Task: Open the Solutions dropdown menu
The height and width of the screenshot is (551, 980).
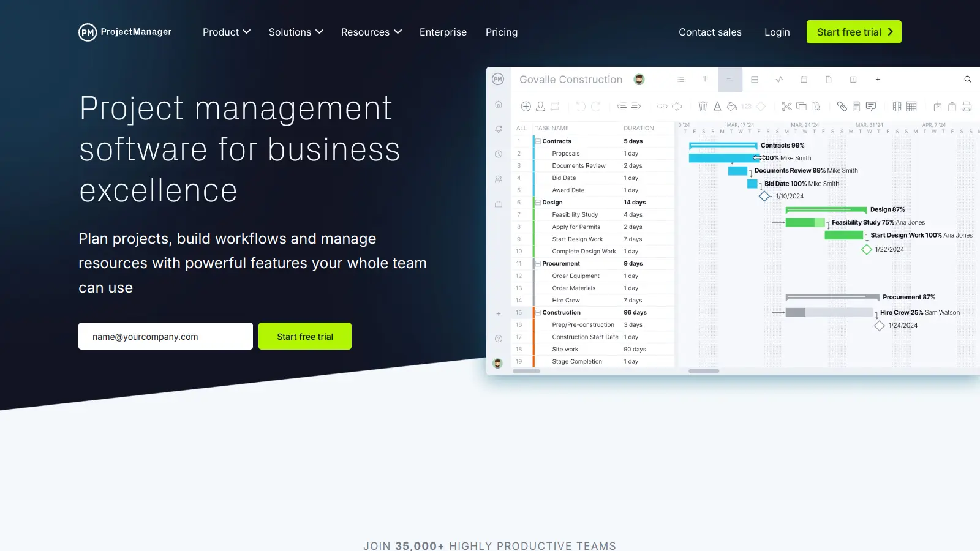Action: 296,32
